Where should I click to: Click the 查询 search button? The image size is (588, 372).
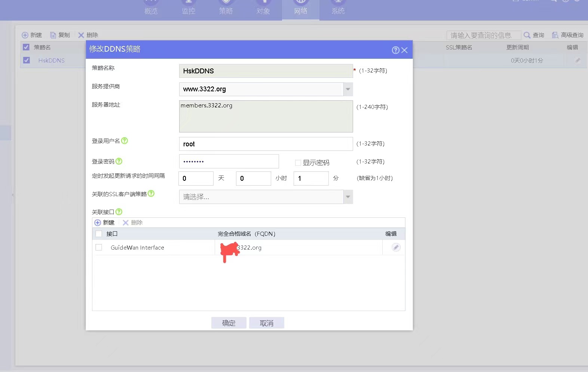click(534, 35)
